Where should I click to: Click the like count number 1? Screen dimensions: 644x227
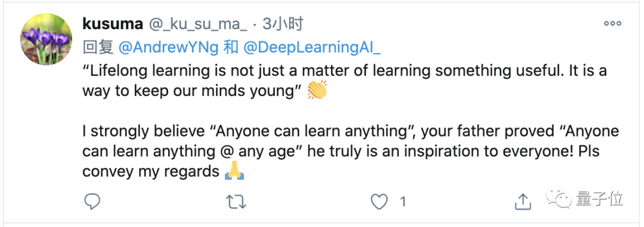[403, 201]
